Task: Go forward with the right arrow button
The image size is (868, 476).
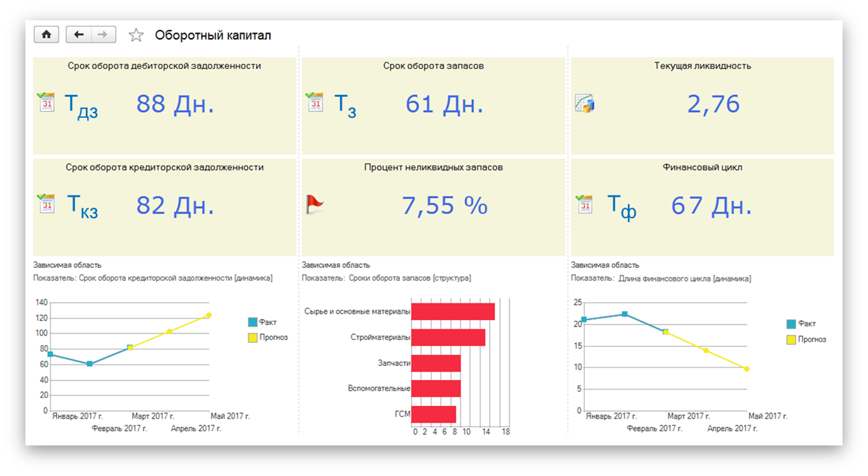Action: pos(104,34)
